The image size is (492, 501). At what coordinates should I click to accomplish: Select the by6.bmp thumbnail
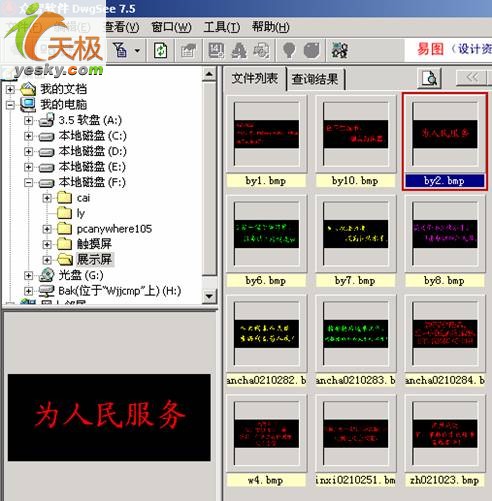tap(266, 240)
